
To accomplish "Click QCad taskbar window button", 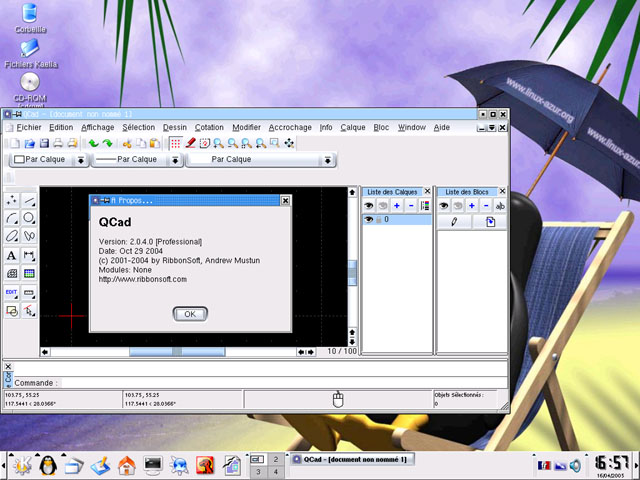I will tap(352, 460).
